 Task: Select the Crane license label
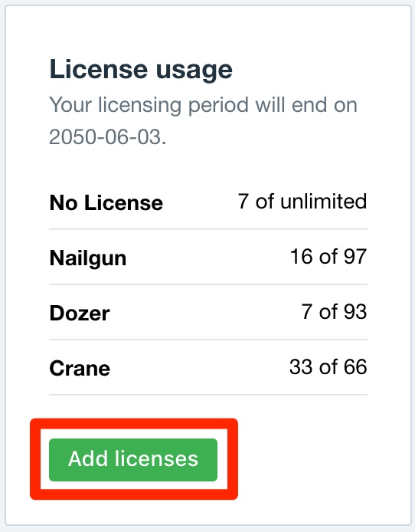click(x=80, y=368)
